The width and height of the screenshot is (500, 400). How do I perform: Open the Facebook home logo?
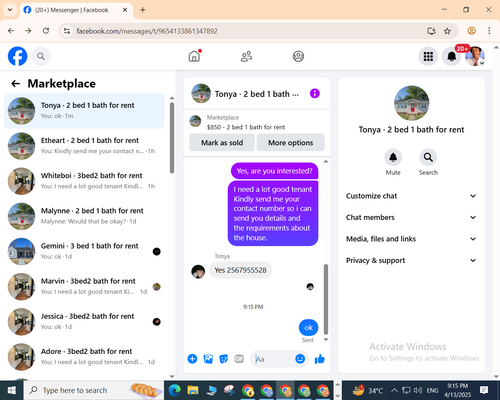click(x=17, y=56)
